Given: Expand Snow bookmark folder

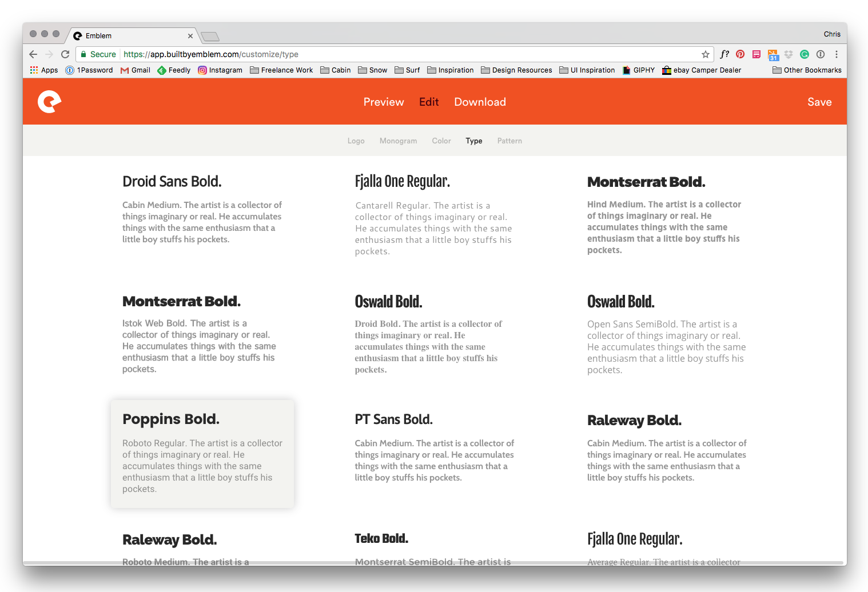Looking at the screenshot, I should point(373,70).
